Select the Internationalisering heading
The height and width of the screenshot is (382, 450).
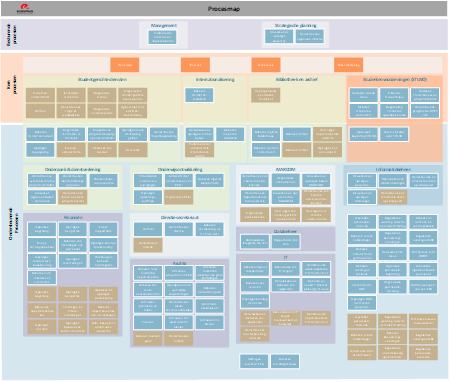pyautogui.click(x=215, y=79)
